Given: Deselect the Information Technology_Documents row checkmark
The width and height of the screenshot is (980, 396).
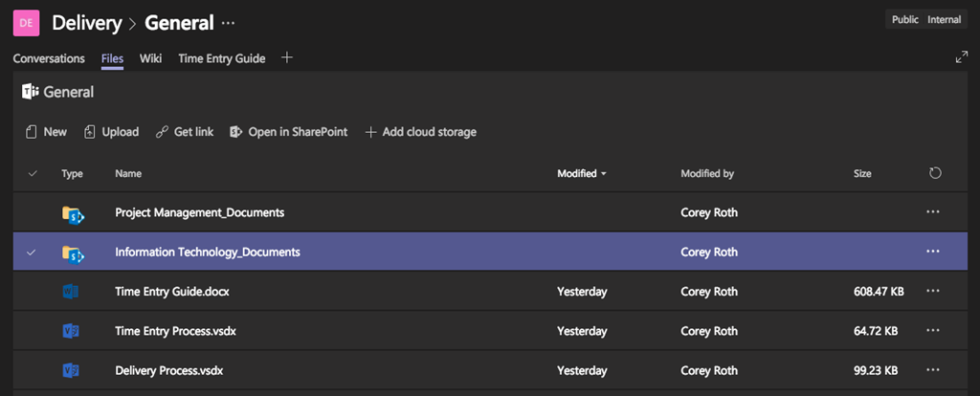Looking at the screenshot, I should 32,253.
